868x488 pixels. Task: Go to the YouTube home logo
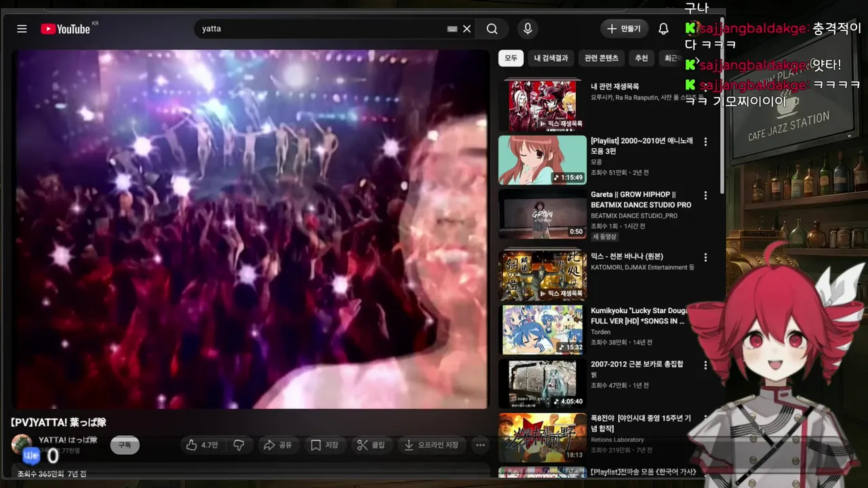[x=65, y=28]
